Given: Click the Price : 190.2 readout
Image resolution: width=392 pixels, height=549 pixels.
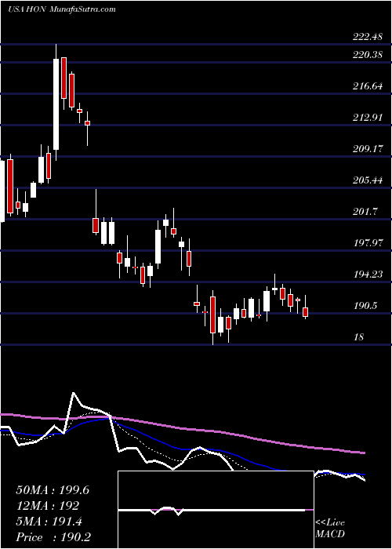Looking at the screenshot, I should [53, 537].
